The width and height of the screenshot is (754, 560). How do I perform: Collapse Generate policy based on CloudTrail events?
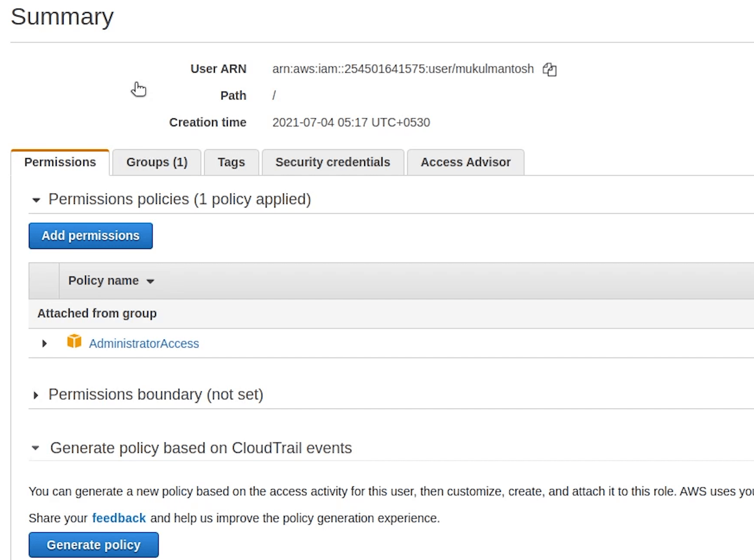pos(36,448)
